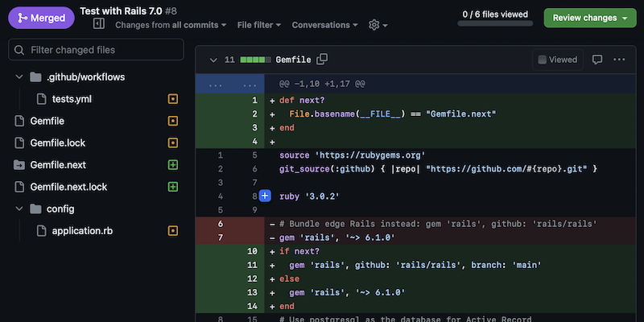This screenshot has width=644, height=322.
Task: Click modified badge next to application.rb
Action: [173, 231]
